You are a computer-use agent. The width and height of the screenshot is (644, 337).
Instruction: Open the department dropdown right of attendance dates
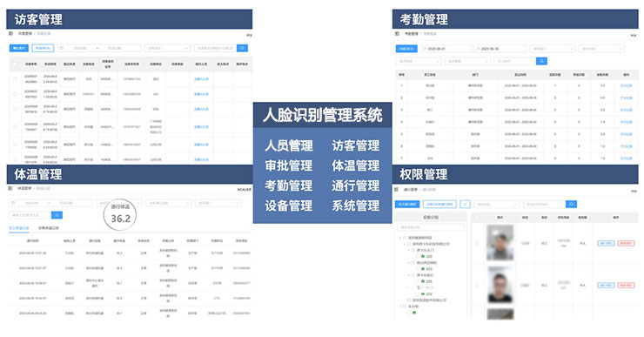pos(552,49)
